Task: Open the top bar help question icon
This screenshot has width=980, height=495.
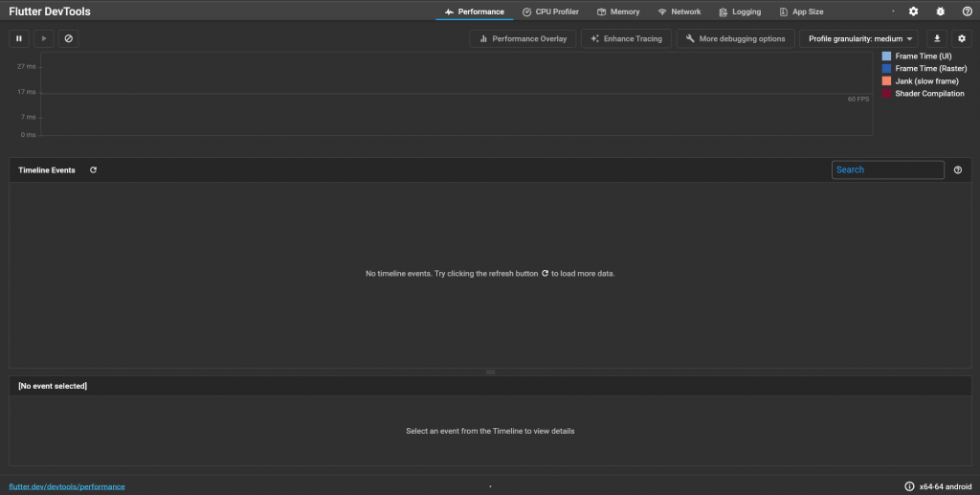Action: tap(967, 11)
